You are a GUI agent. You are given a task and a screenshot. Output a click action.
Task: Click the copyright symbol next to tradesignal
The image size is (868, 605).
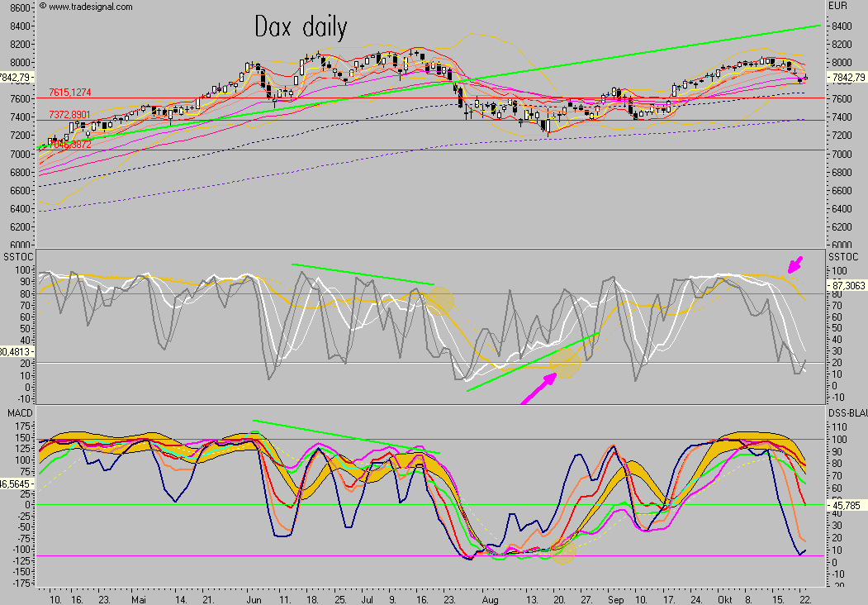pos(42,7)
